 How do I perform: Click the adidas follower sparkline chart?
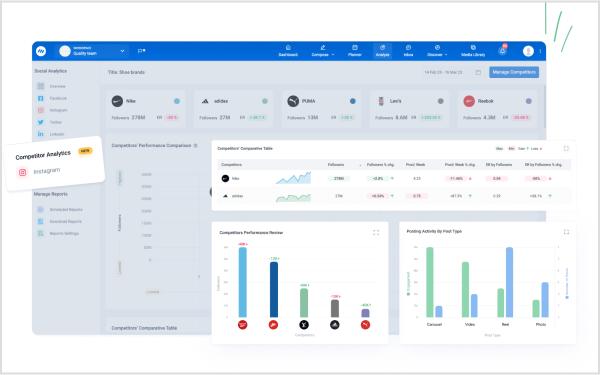pos(293,197)
